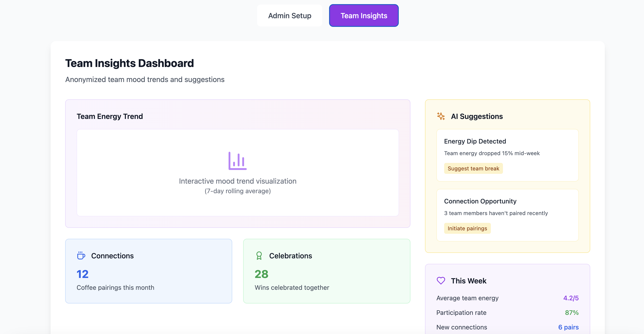This screenshot has width=644, height=334.
Task: Click the coffee cup Connections icon
Action: point(81,255)
